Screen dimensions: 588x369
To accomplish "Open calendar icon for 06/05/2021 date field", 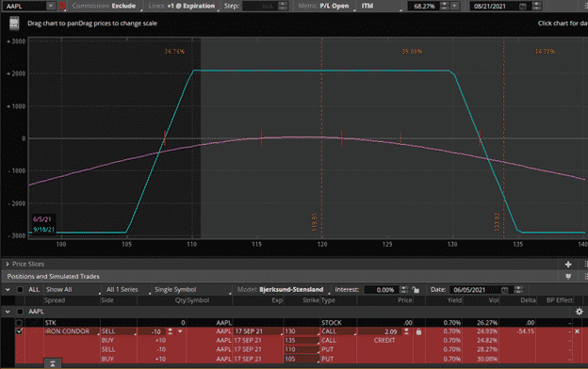I will [x=504, y=290].
